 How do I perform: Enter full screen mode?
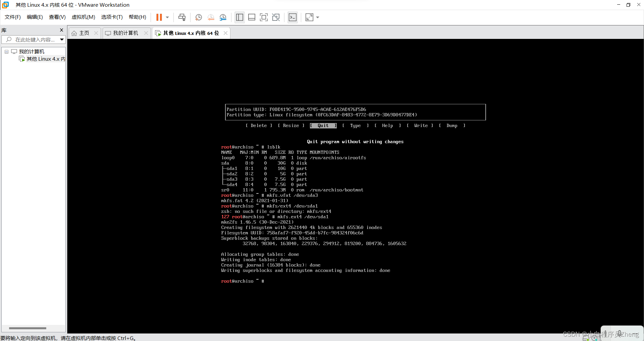(264, 17)
